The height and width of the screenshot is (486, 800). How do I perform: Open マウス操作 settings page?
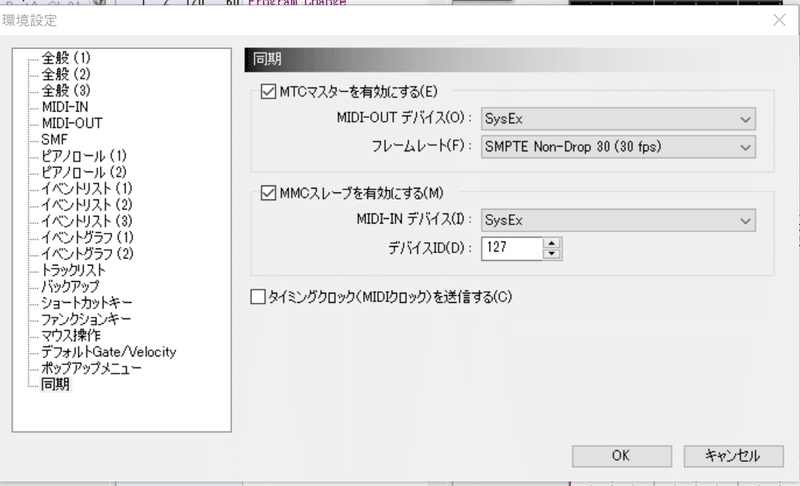[70, 335]
